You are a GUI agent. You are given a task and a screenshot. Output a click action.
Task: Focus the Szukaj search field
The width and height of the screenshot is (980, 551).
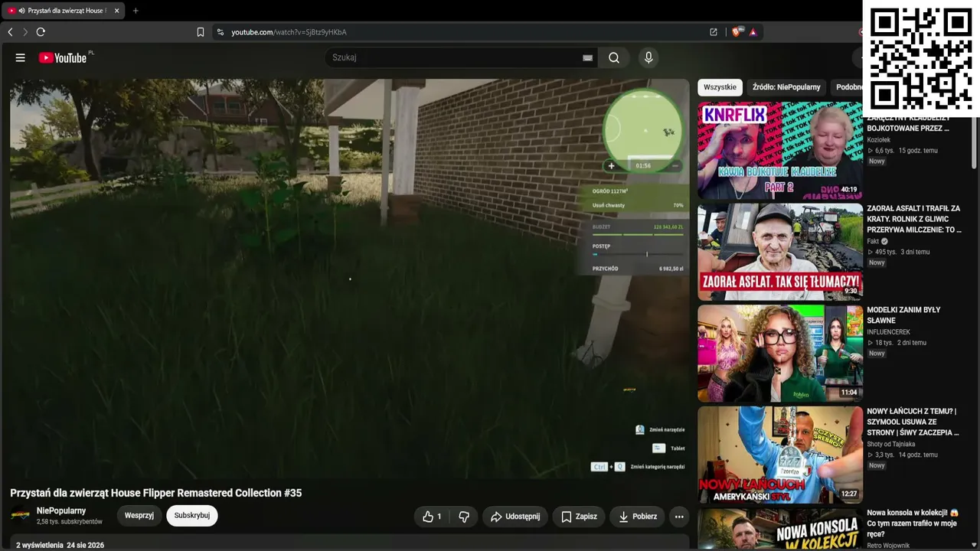coord(455,57)
